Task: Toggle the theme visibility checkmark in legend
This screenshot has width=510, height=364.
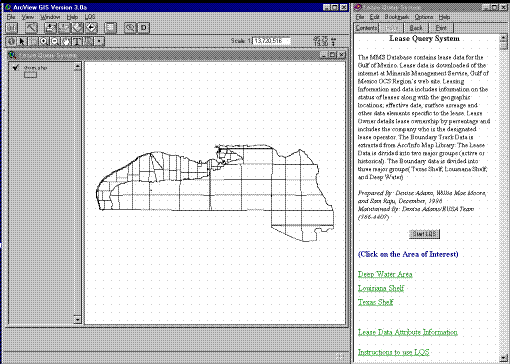Action: [15, 68]
